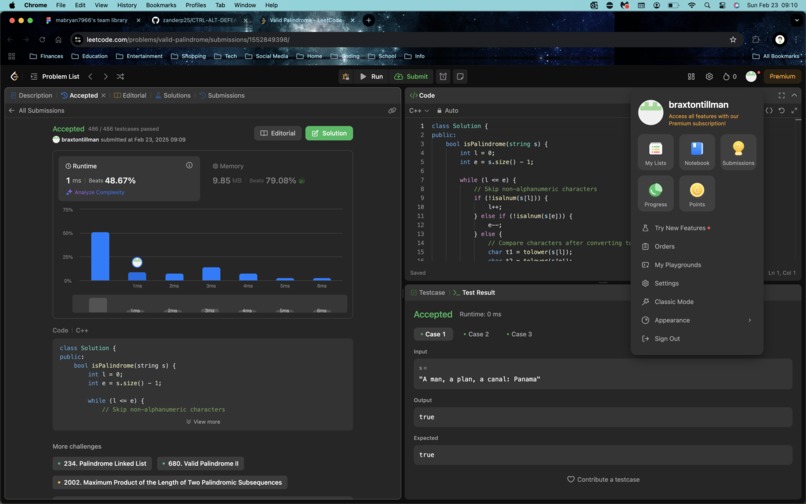The height and width of the screenshot is (504, 806).
Task: Toggle the Auto lock setting in editor
Action: (x=448, y=111)
